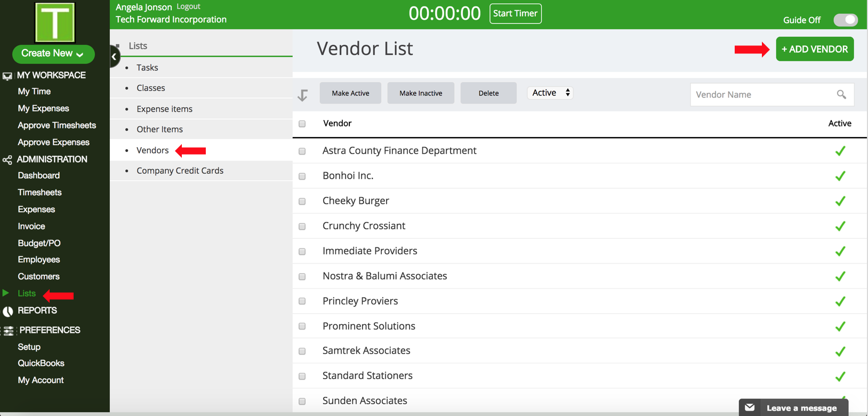Open the Create New dropdown
This screenshot has height=416, width=868.
click(x=53, y=53)
